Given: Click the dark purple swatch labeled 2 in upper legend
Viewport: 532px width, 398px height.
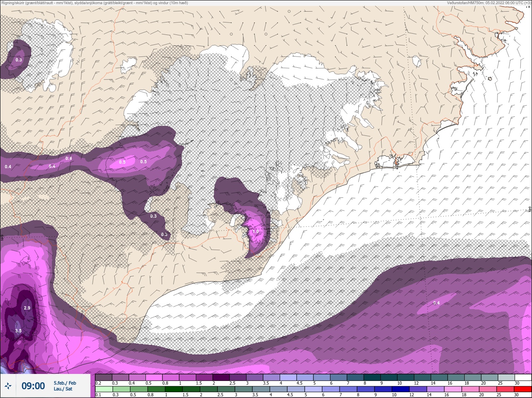Looking at the screenshot, I should coord(221,377).
